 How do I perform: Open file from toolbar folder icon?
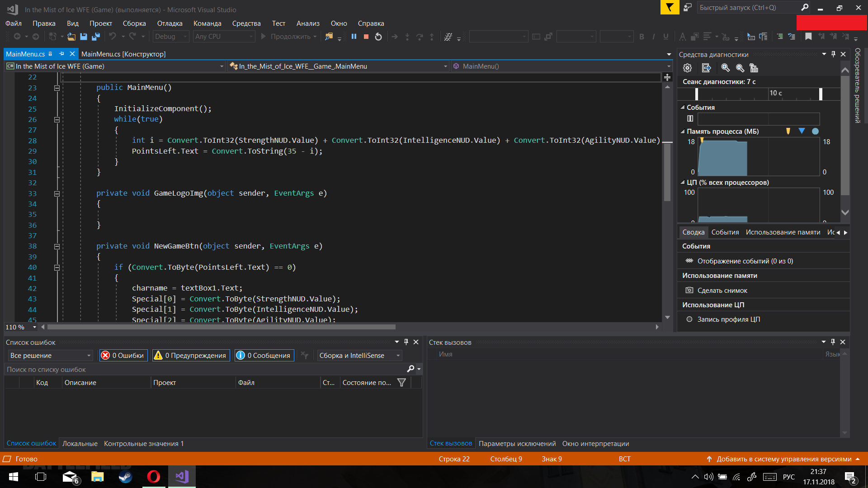(x=71, y=37)
